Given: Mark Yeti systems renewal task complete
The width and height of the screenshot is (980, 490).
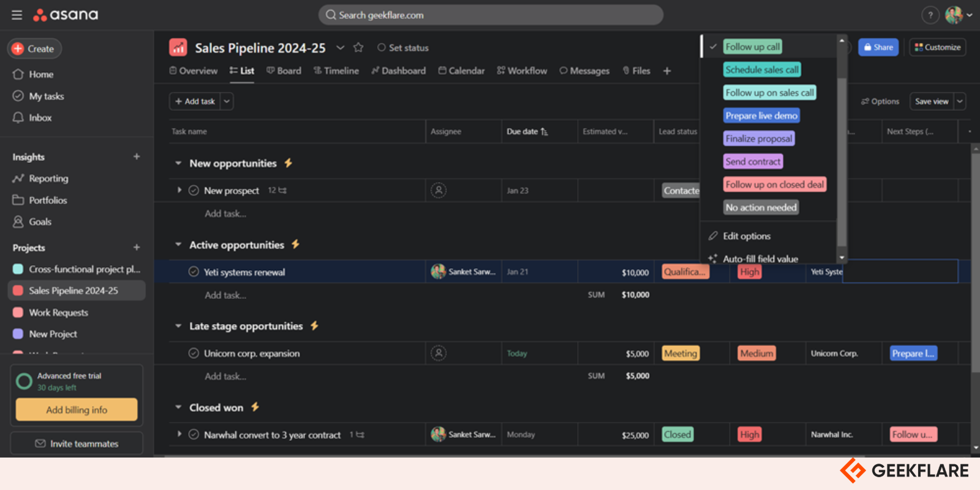Looking at the screenshot, I should point(194,272).
